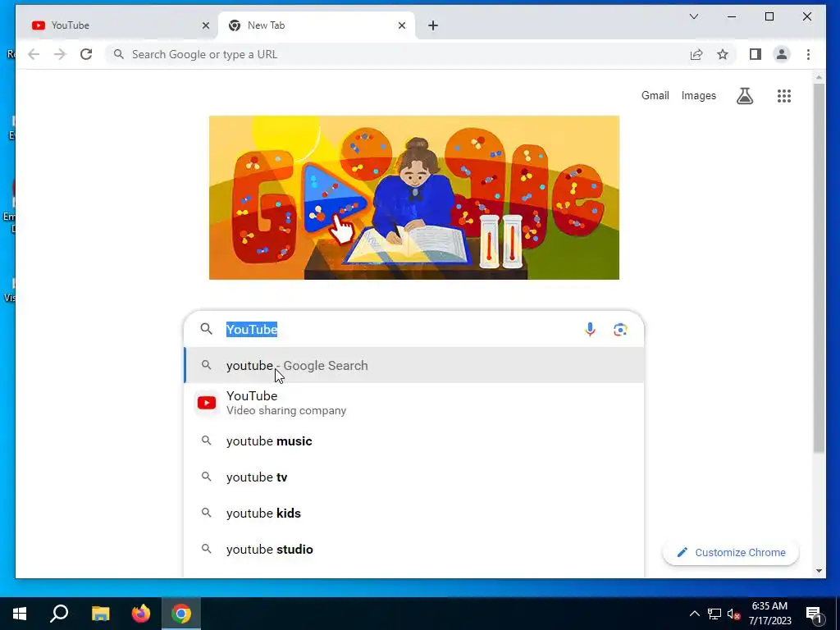Image resolution: width=840 pixels, height=630 pixels.
Task: Start voice search microphone
Action: pyautogui.click(x=591, y=330)
